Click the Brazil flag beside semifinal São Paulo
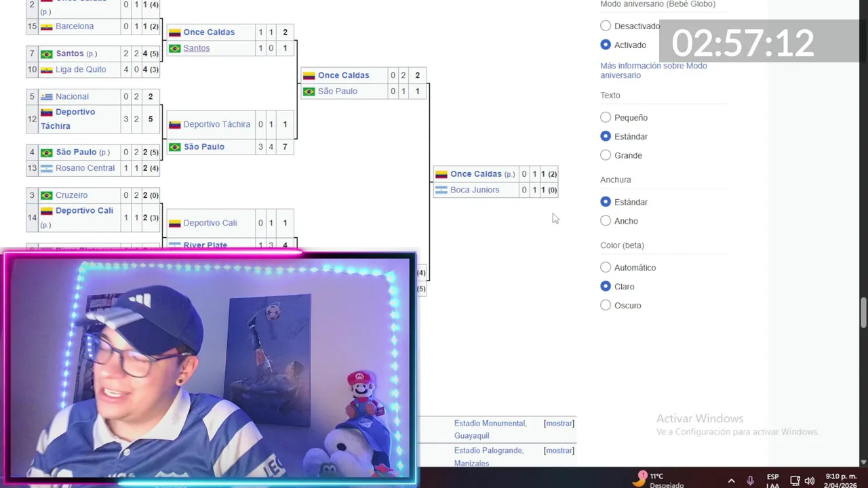Viewport: 868px width, 488px height. tap(309, 91)
